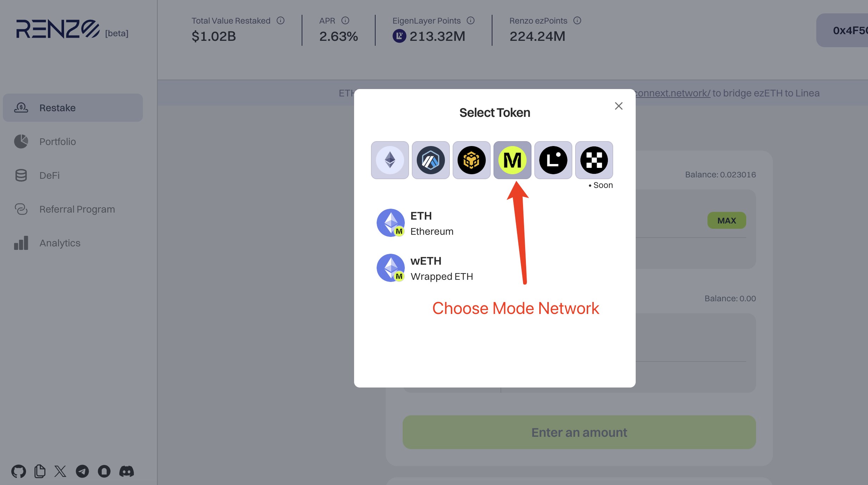Open the Referral Program page
868x485 pixels.
pyautogui.click(x=77, y=209)
